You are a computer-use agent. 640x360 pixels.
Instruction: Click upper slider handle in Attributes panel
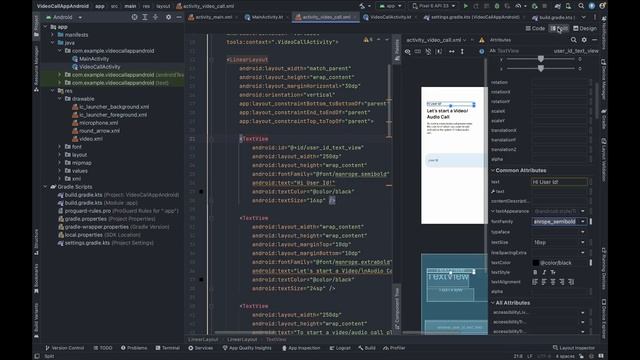[540, 59]
